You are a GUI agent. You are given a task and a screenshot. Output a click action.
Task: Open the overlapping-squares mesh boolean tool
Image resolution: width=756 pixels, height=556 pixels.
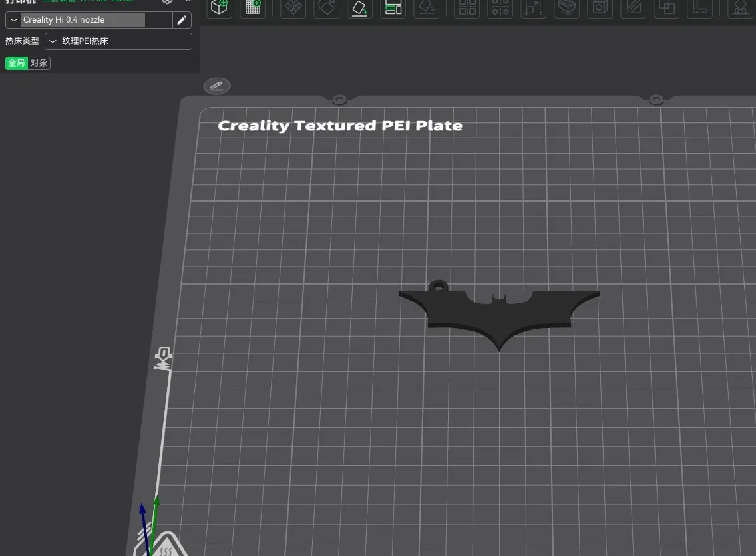pyautogui.click(x=667, y=7)
